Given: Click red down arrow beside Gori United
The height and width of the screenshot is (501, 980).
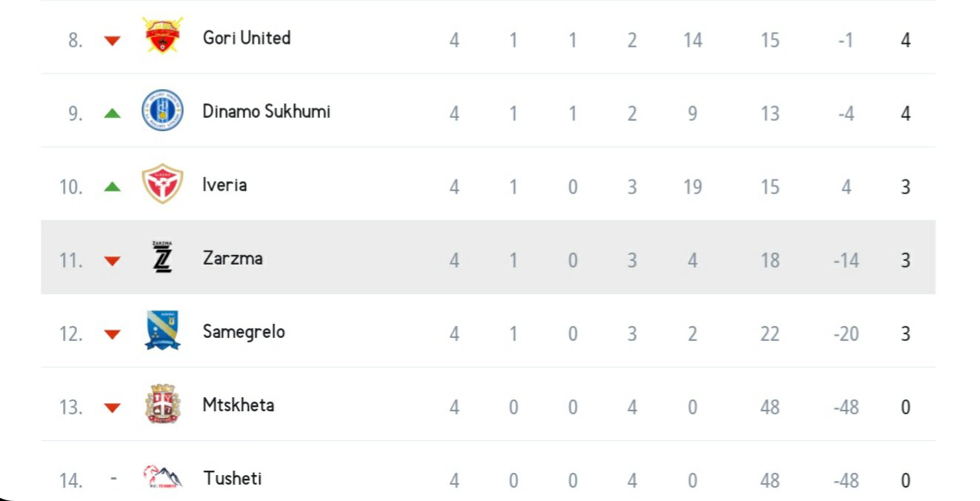Looking at the screenshot, I should click(112, 40).
